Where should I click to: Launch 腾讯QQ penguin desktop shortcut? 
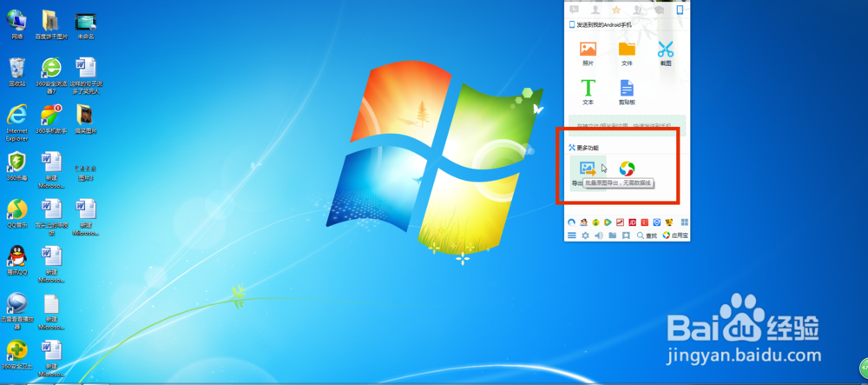[17, 261]
